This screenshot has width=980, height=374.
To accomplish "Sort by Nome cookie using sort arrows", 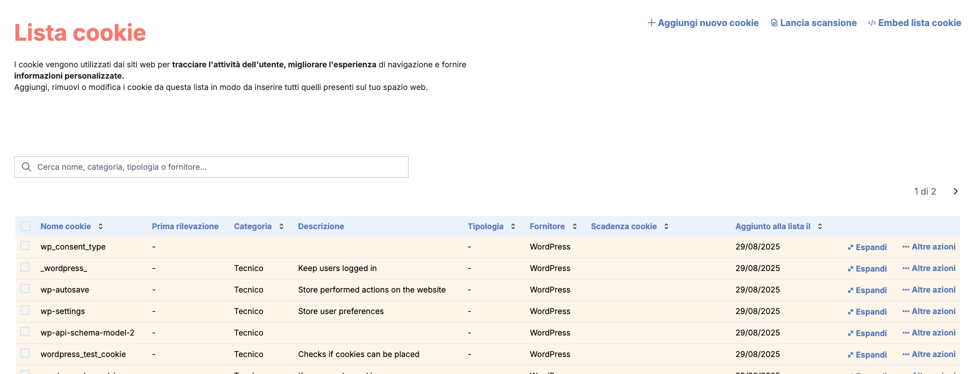I will point(101,226).
